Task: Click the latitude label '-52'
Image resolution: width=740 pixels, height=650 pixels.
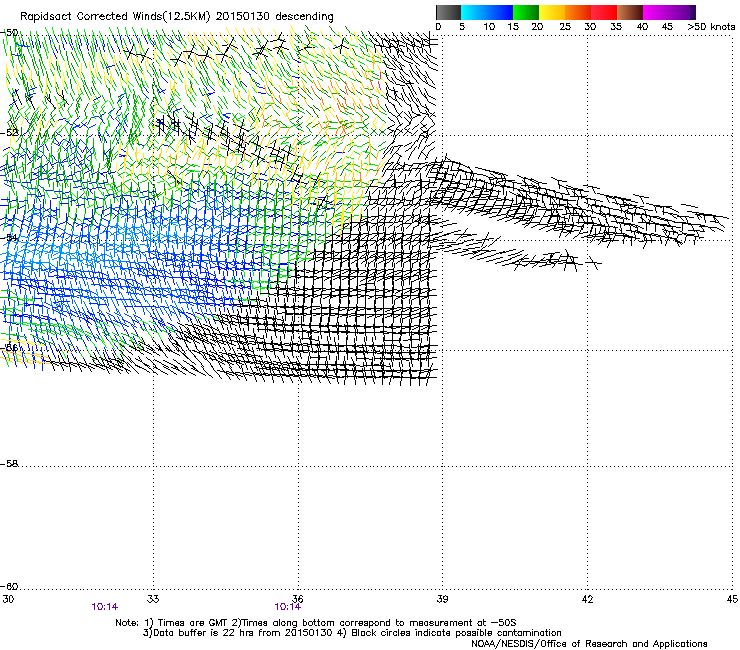Action: (9, 133)
